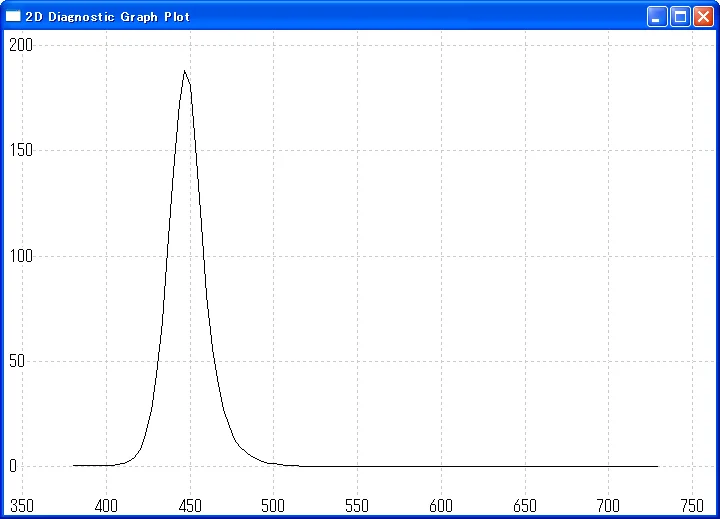Click the x-axis label 650

525,506
